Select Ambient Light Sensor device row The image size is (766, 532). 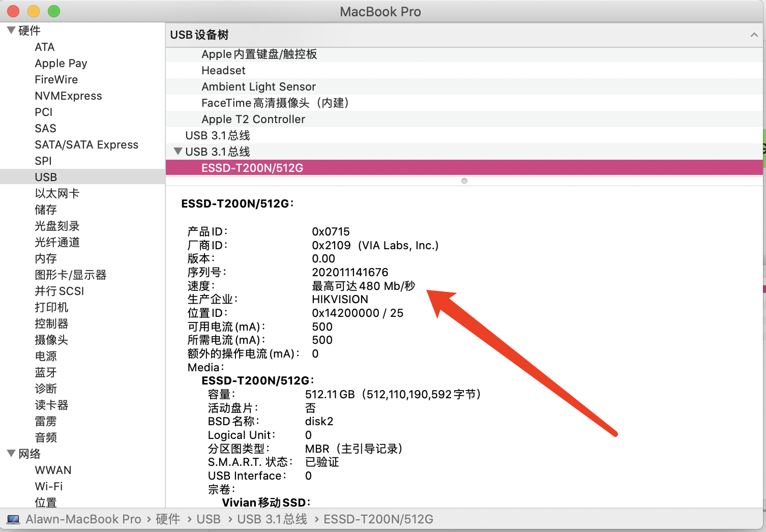coord(258,86)
